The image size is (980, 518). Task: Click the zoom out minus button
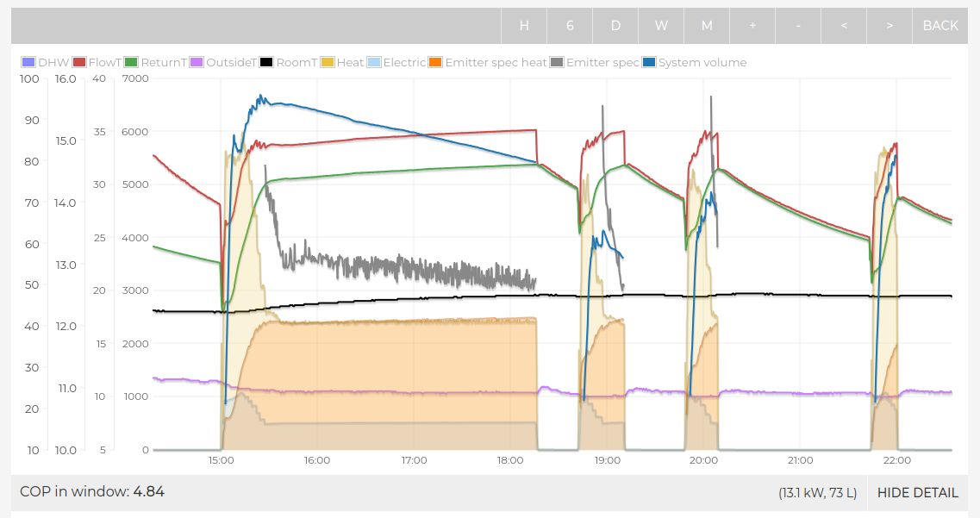pos(798,26)
